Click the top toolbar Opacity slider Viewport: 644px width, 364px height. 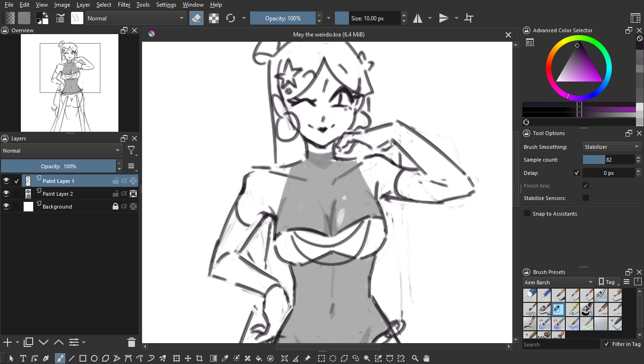coord(283,18)
